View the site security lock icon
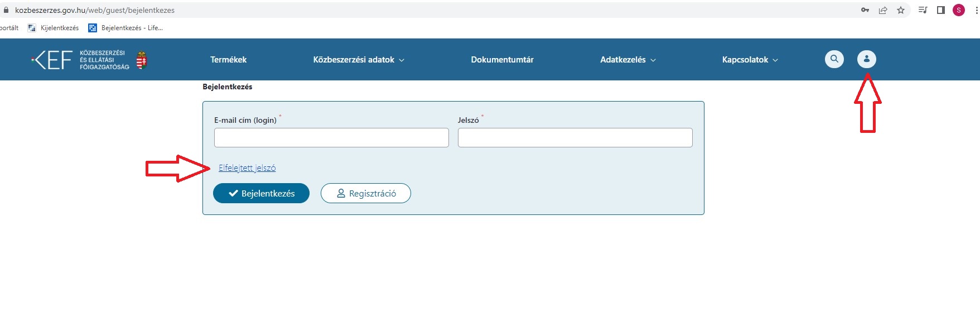The height and width of the screenshot is (316, 980). click(x=6, y=10)
